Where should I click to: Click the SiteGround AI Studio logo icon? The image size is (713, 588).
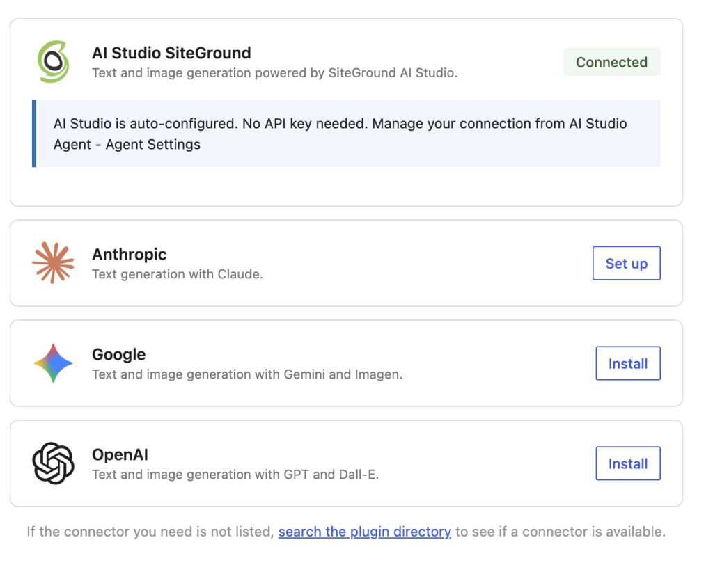[x=53, y=62]
